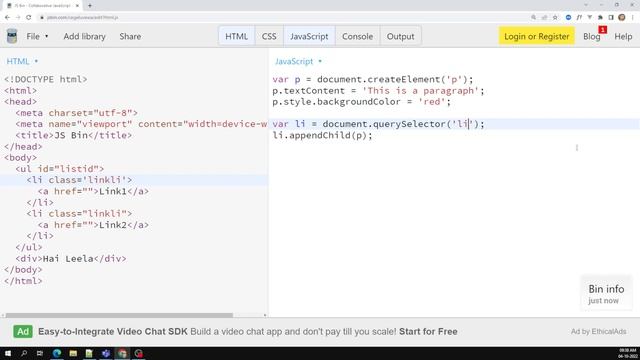Close the JS Bin browser tab
The image size is (640, 360).
pyautogui.click(x=77, y=6)
